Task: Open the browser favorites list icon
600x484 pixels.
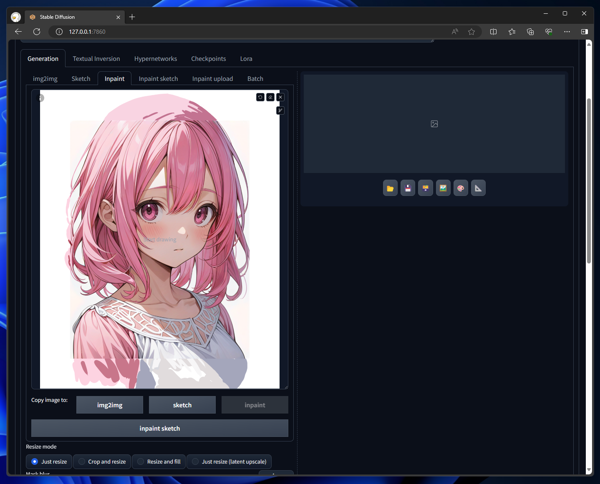Action: (512, 32)
